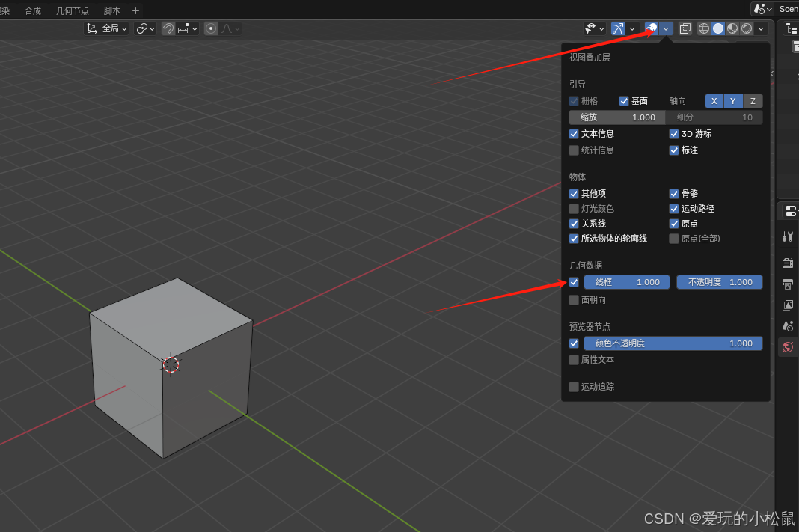Click the cube in the viewport
799x532 pixels.
171,367
